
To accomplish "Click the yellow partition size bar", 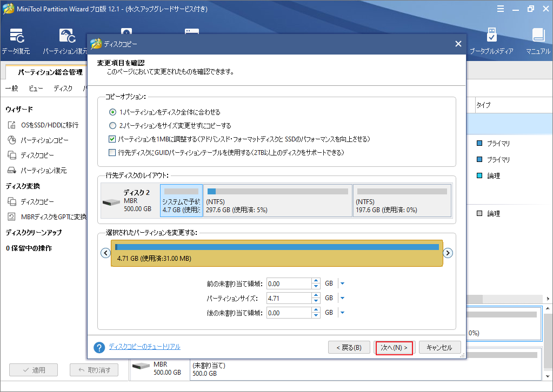I will tap(277, 253).
